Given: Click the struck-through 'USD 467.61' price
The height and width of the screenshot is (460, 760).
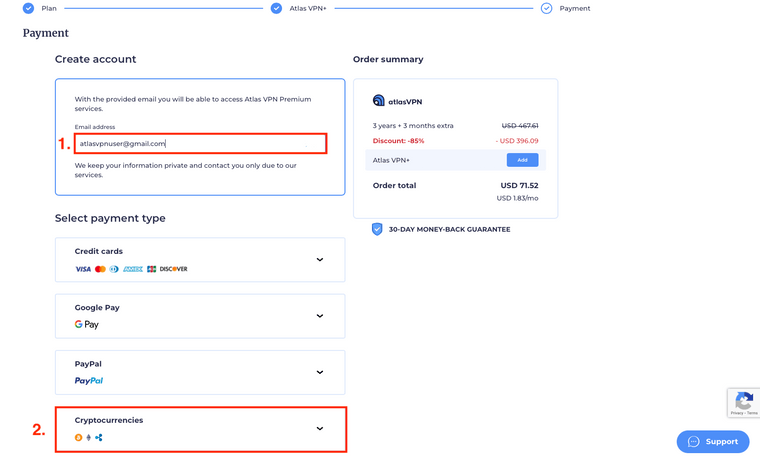Looking at the screenshot, I should point(520,126).
